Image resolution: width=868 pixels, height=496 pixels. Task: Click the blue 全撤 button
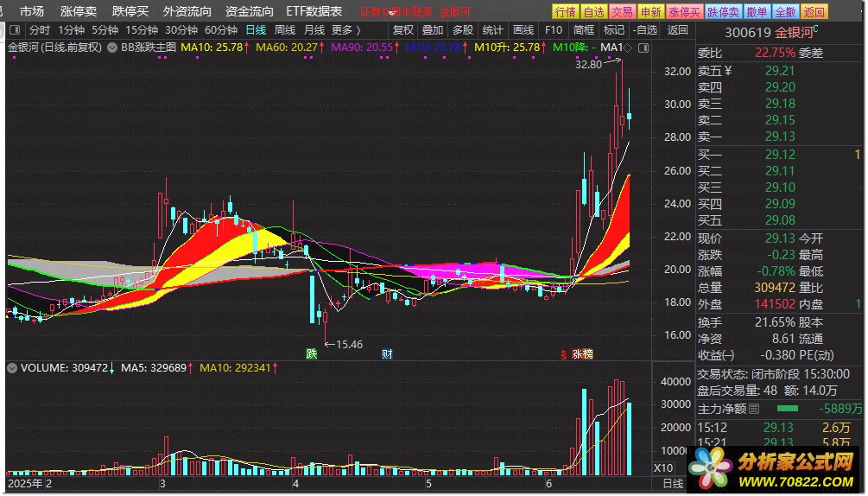tap(785, 11)
